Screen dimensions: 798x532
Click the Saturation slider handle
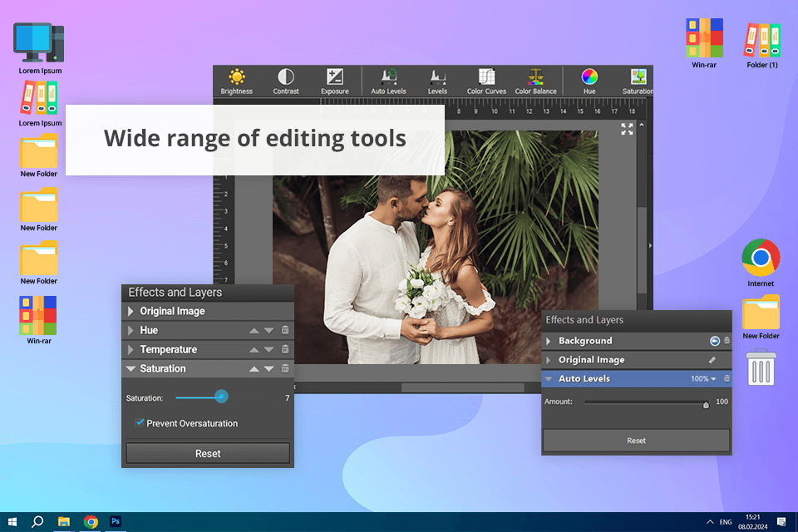221,396
